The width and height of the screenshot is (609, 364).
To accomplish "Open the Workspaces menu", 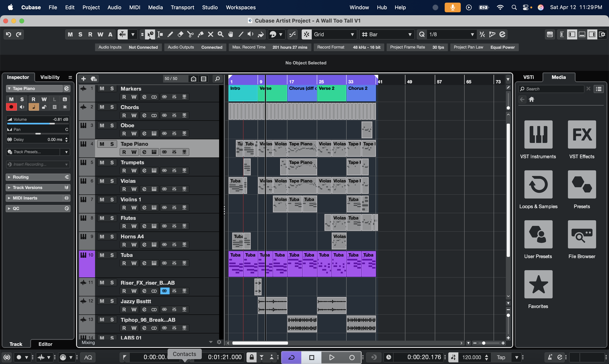I will [x=240, y=7].
